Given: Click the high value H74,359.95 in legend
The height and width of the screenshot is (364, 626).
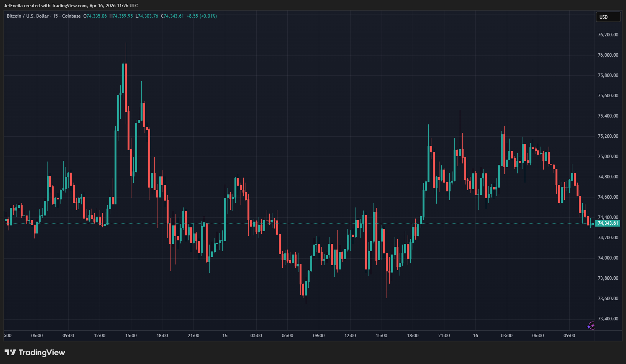Looking at the screenshot, I should 121,16.
